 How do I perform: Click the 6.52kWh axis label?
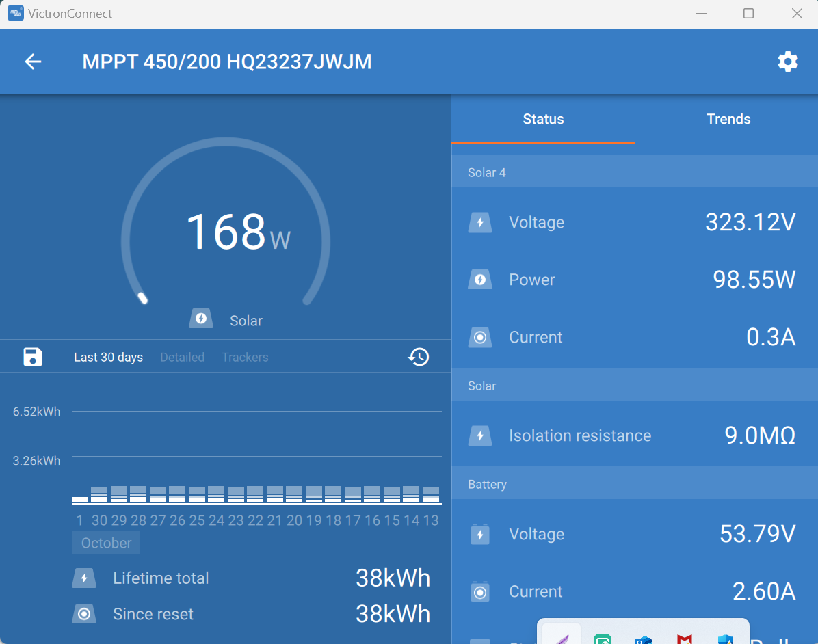click(36, 412)
